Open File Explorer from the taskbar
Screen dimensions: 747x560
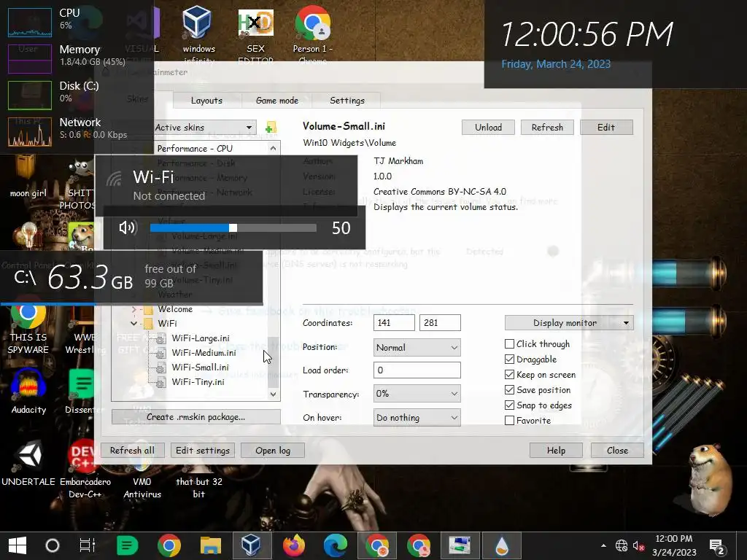(211, 545)
